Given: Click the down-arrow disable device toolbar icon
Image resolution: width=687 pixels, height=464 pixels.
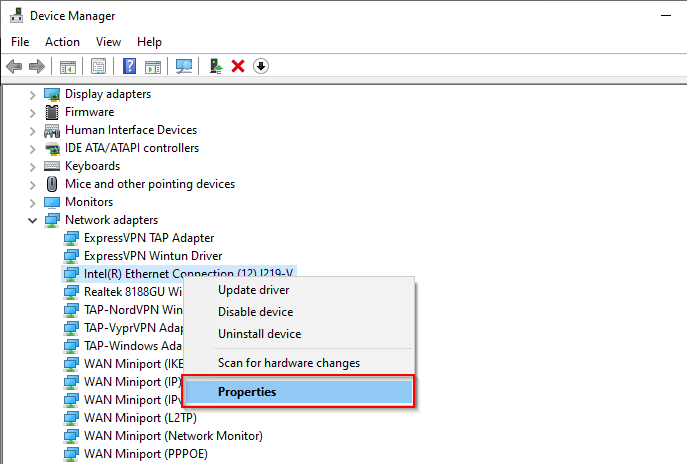Looking at the screenshot, I should pyautogui.click(x=261, y=66).
